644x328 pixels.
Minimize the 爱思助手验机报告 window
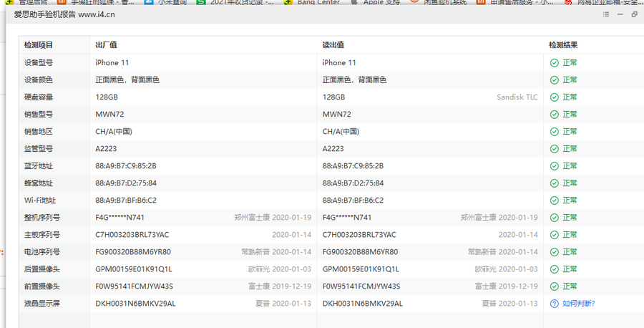[x=620, y=14]
